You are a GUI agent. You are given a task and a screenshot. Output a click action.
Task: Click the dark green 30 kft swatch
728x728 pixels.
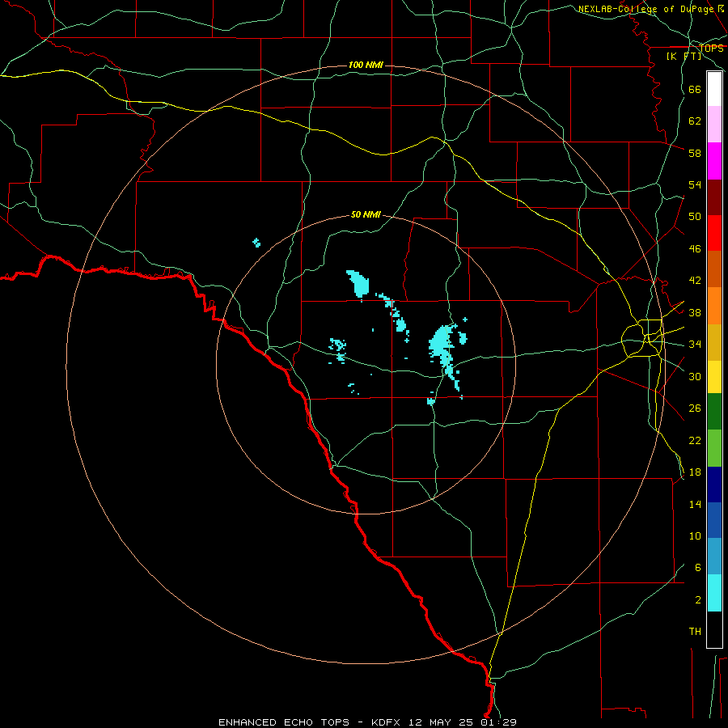714,412
